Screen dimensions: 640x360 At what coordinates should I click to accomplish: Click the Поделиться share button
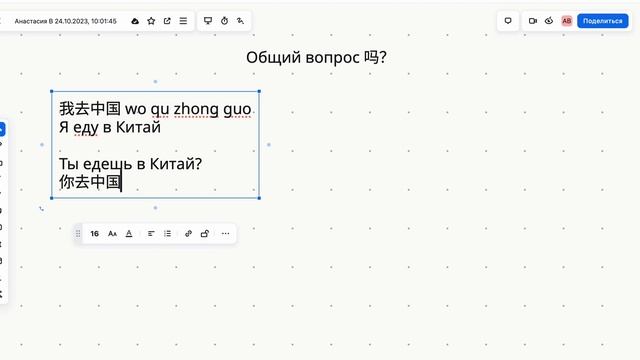[x=602, y=21]
